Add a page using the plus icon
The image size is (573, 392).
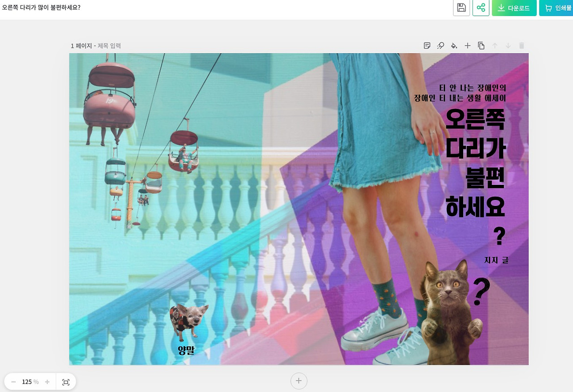pos(467,45)
